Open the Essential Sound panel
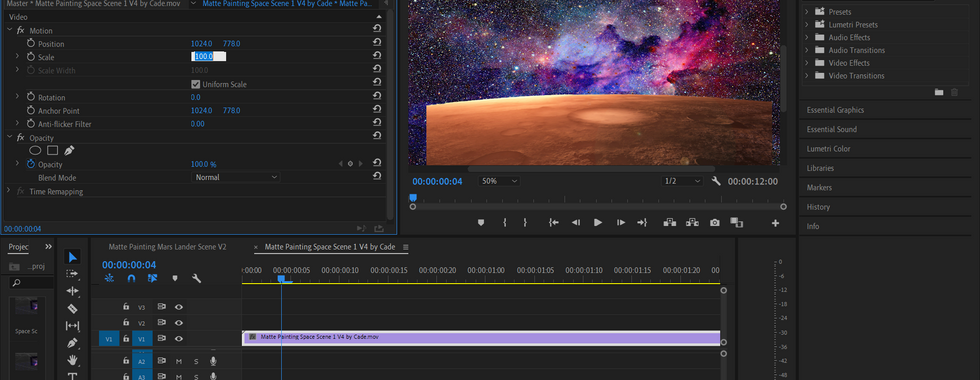Viewport: 980px width, 380px height. pyautogui.click(x=831, y=129)
